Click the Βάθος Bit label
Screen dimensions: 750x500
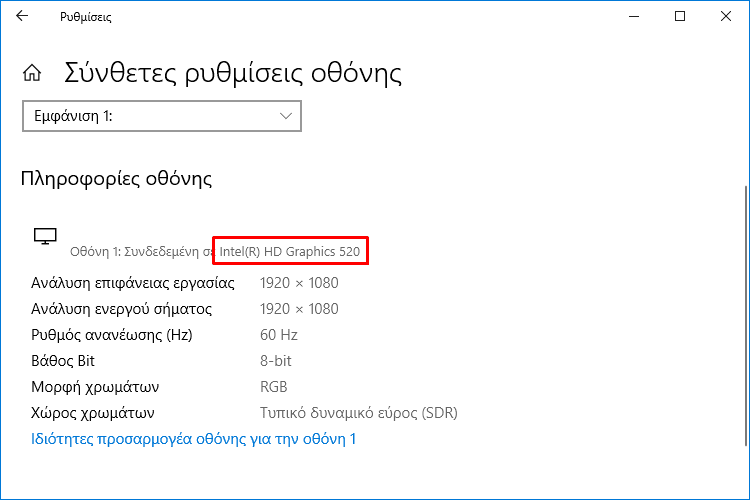tap(63, 361)
